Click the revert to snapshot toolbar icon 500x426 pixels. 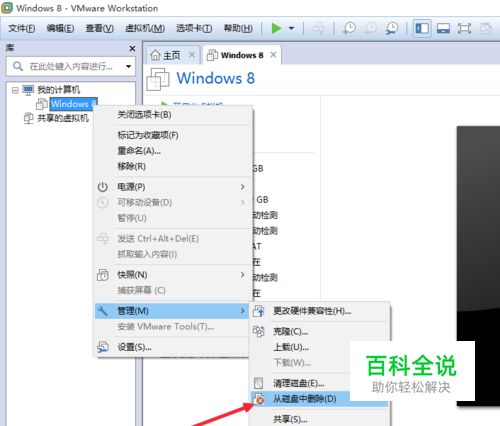tap(370, 28)
